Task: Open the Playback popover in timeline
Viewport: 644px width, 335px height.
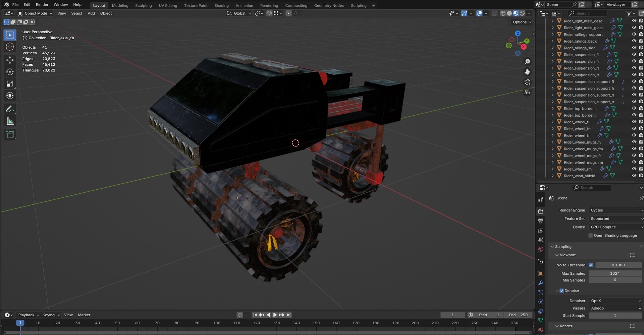Action: 29,315
